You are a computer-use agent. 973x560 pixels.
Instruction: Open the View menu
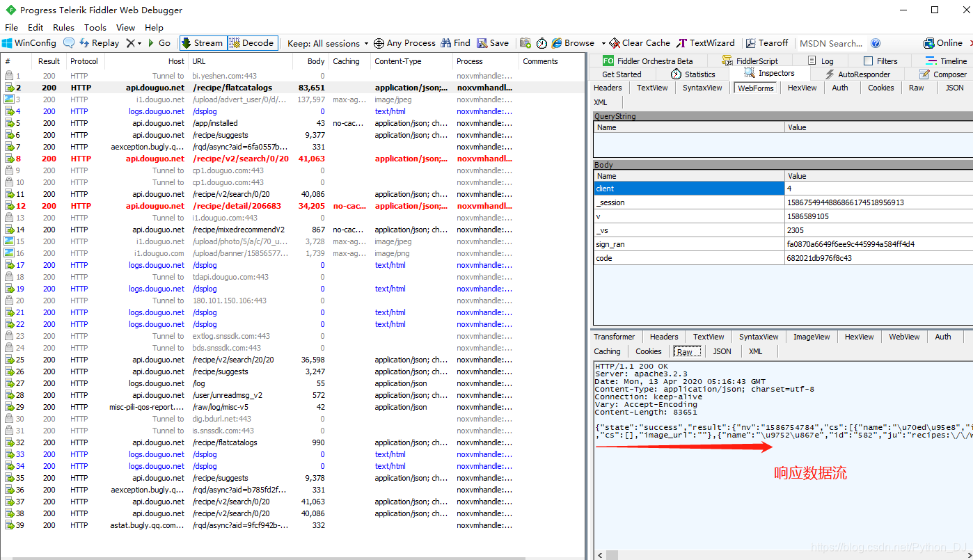click(x=126, y=28)
